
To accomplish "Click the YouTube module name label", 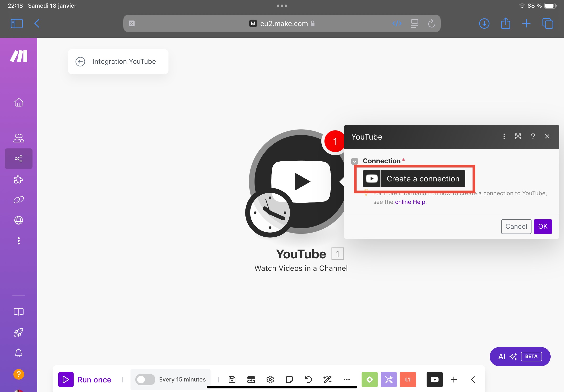I will click(x=301, y=254).
